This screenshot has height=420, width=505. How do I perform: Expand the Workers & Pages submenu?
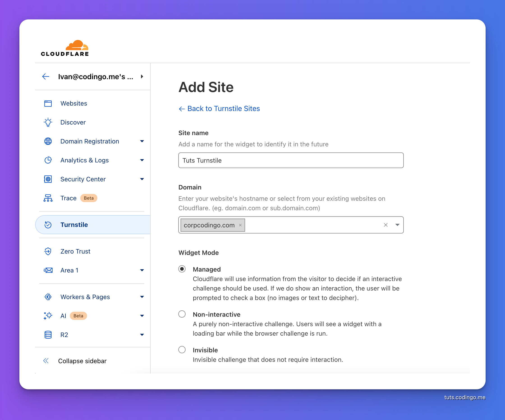[142, 297]
